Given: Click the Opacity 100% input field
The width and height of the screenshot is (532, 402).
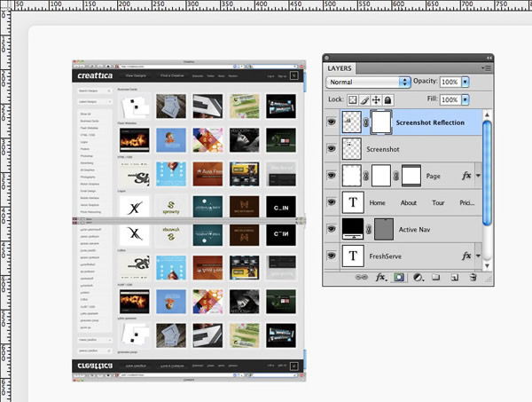Looking at the screenshot, I should point(450,82).
